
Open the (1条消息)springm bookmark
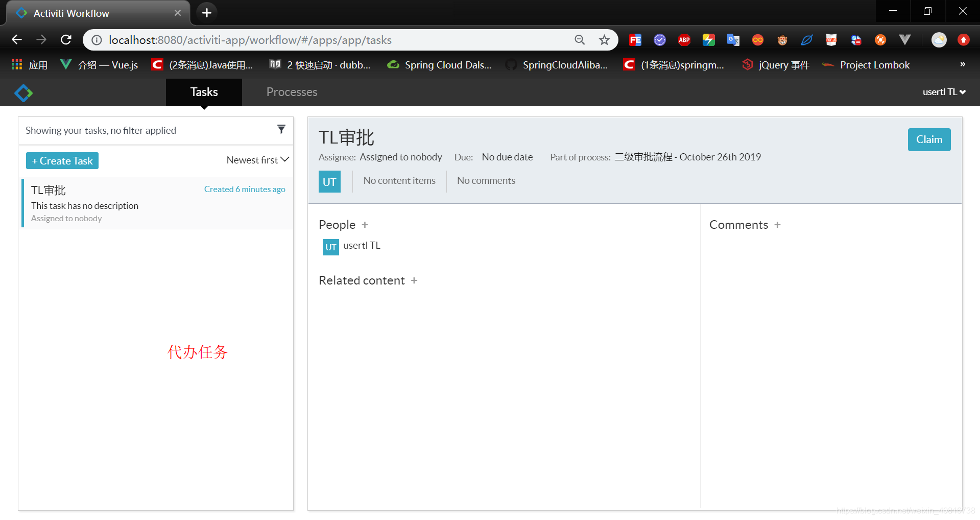674,65
